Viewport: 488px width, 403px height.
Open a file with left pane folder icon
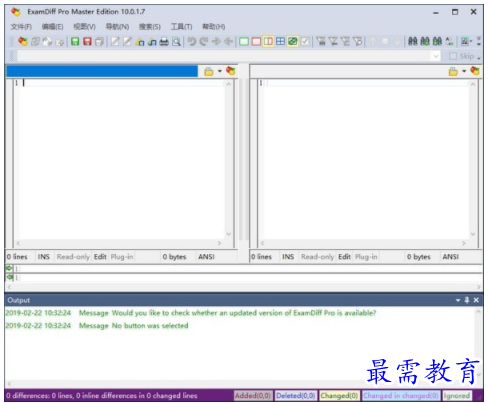pyautogui.click(x=209, y=71)
